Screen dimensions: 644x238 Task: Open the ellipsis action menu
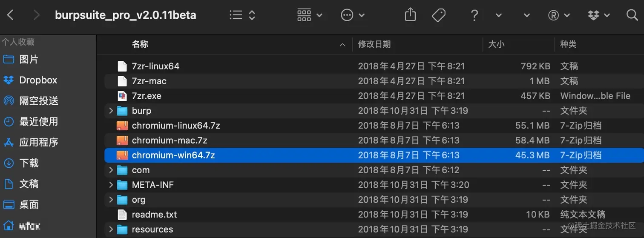coord(353,15)
